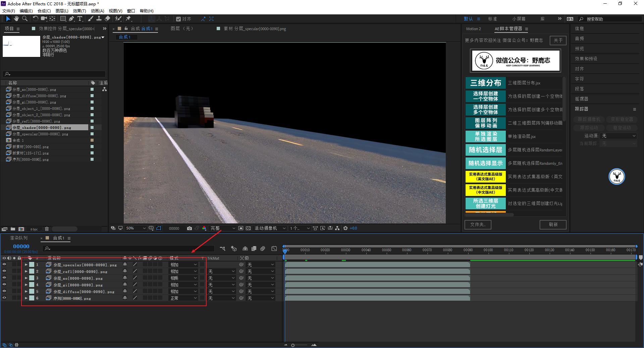Select the Pen tool
Screen dimensions: 644x348
coord(71,19)
